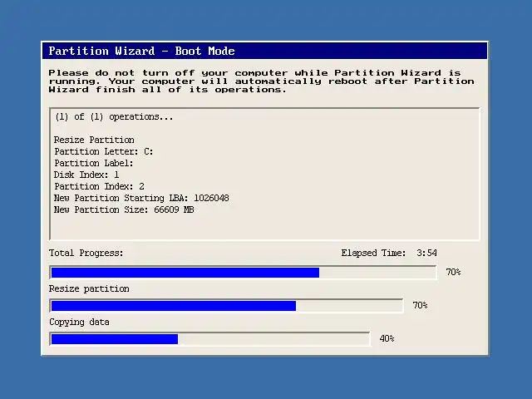Image resolution: width=532 pixels, height=399 pixels.
Task: Click the 'Resize Partition' line in log
Action: (94, 140)
